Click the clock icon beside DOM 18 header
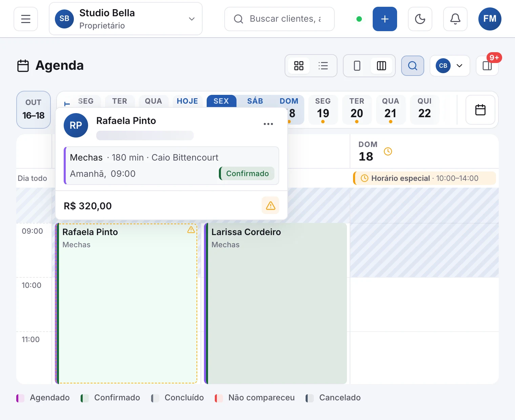 (x=388, y=151)
